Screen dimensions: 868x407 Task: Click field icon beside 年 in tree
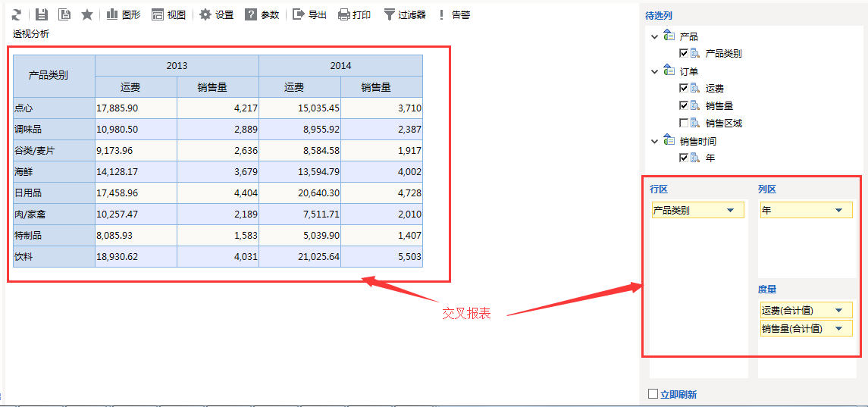tap(694, 158)
